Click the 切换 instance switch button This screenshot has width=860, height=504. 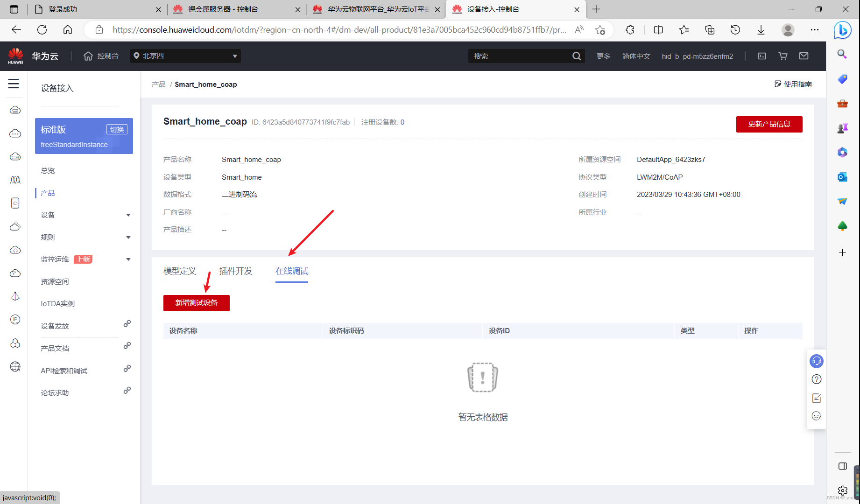tap(117, 130)
